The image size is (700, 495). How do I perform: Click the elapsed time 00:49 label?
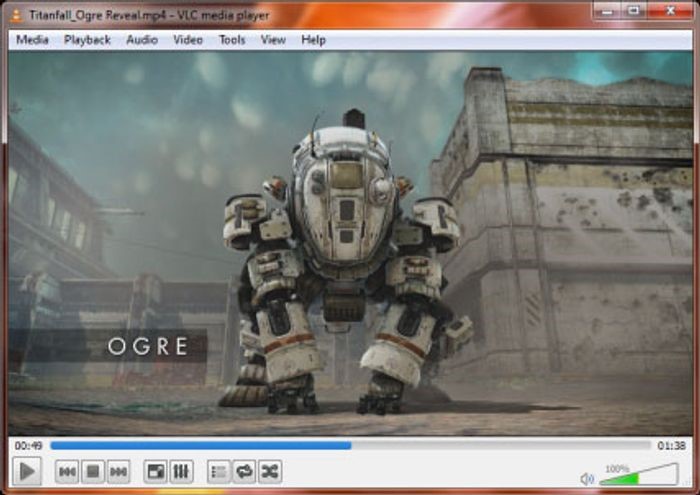pos(27,445)
